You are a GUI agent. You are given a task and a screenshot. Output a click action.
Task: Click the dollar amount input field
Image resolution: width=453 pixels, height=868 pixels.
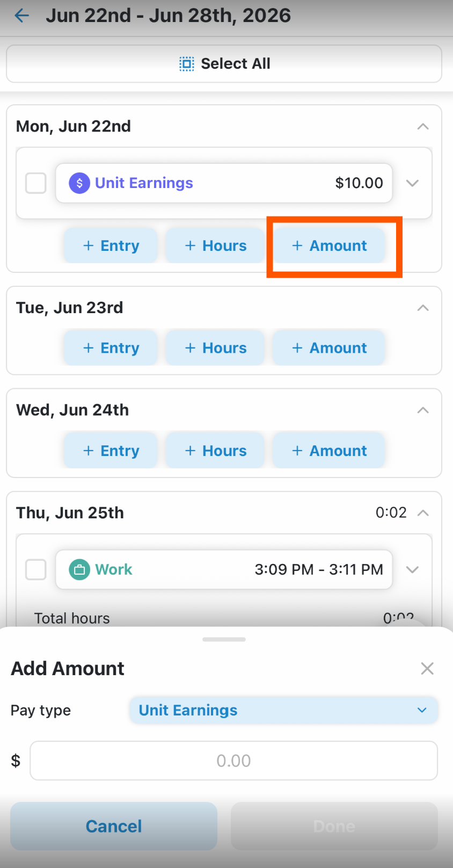(x=233, y=761)
